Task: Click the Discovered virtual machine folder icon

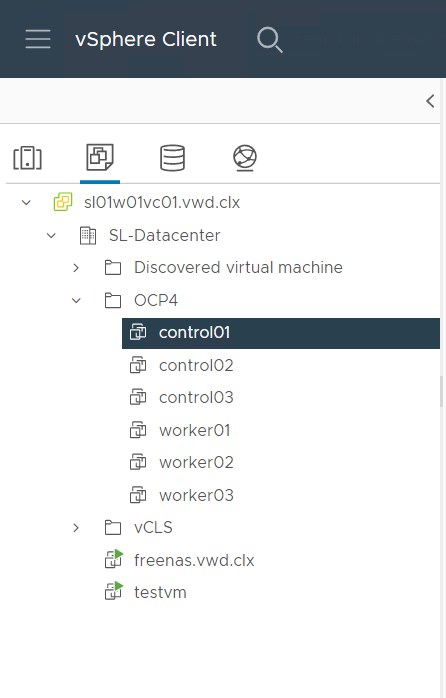Action: pyautogui.click(x=113, y=268)
